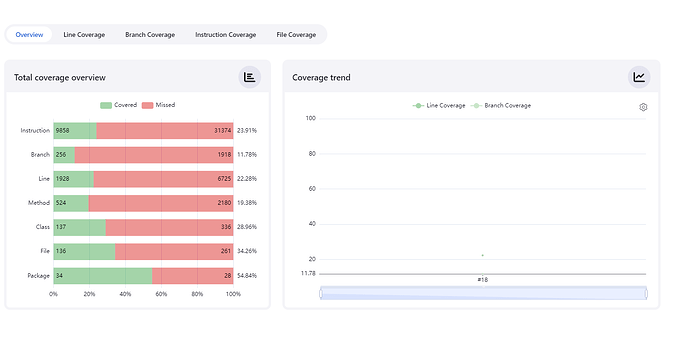Click the 22.28% Line percentage
This screenshot has width=687, height=362.
coord(247,179)
